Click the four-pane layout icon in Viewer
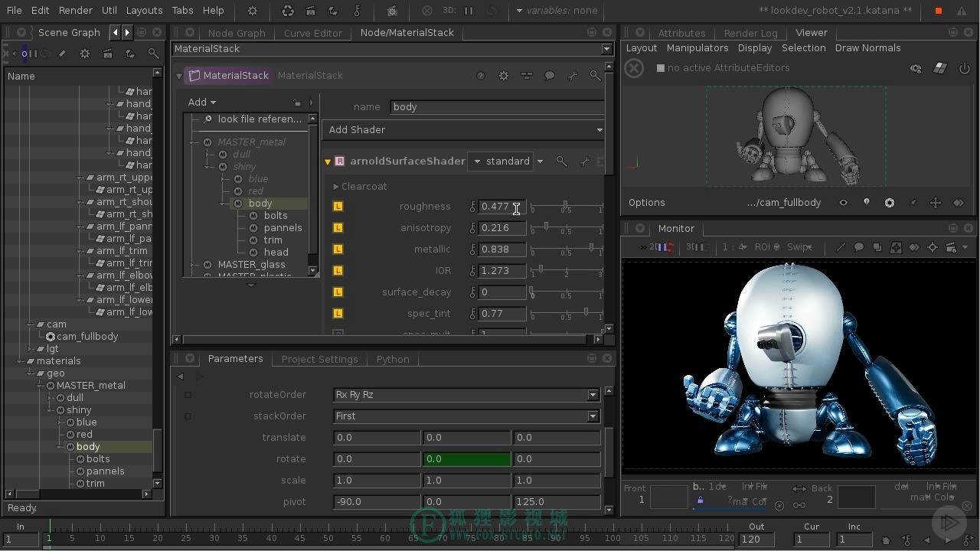Image resolution: width=980 pixels, height=551 pixels. [940, 68]
